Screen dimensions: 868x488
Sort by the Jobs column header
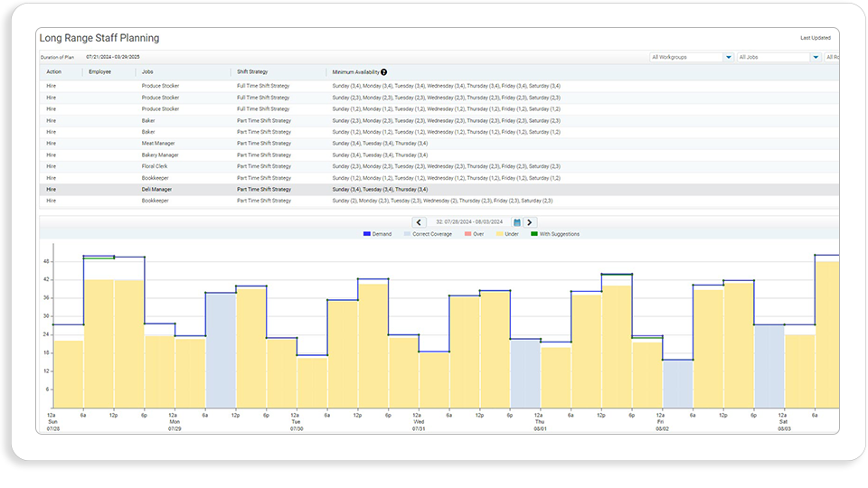tap(147, 72)
